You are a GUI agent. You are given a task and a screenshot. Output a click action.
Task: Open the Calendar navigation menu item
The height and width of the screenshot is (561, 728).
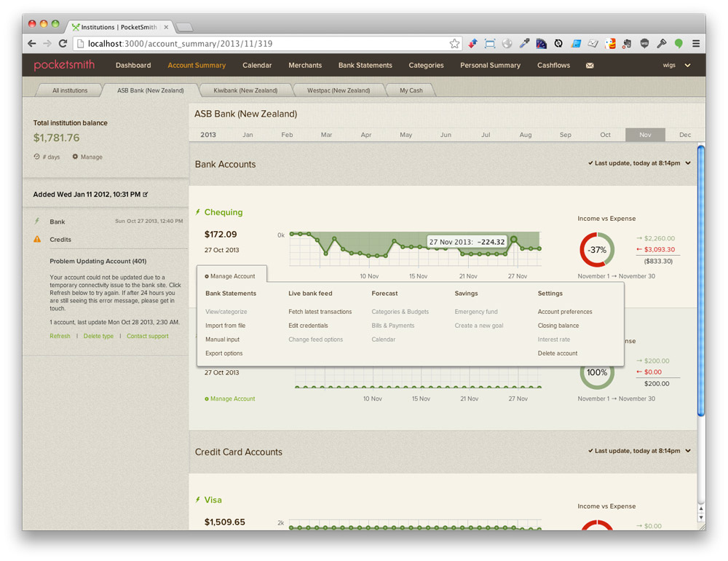[x=257, y=66]
